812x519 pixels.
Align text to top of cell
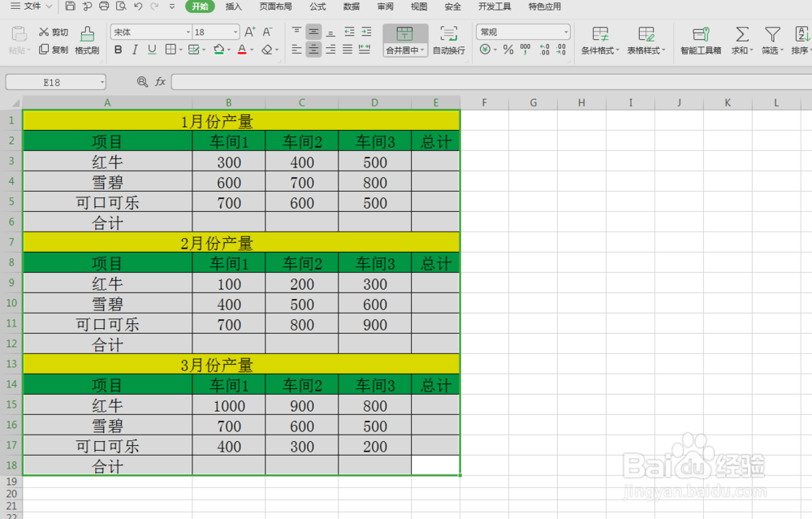296,32
